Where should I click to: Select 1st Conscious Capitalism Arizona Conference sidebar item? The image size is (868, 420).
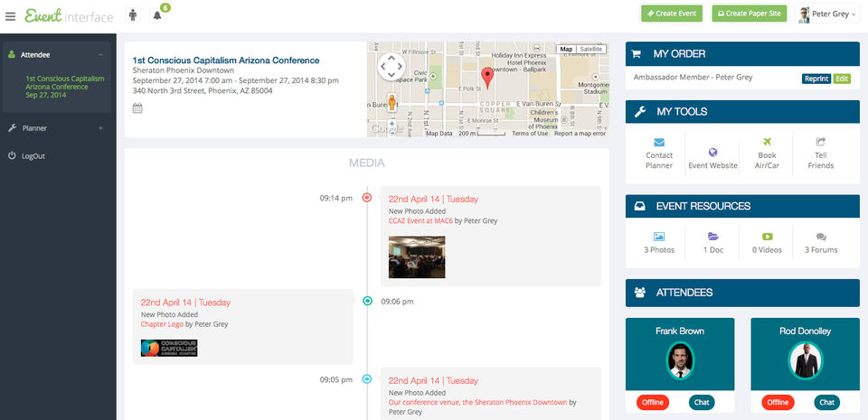coord(64,87)
